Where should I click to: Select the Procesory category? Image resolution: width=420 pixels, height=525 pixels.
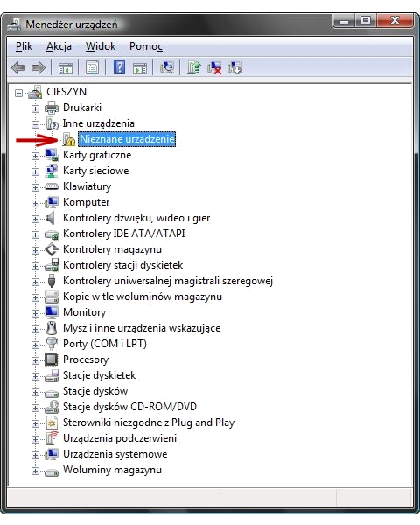click(86, 360)
